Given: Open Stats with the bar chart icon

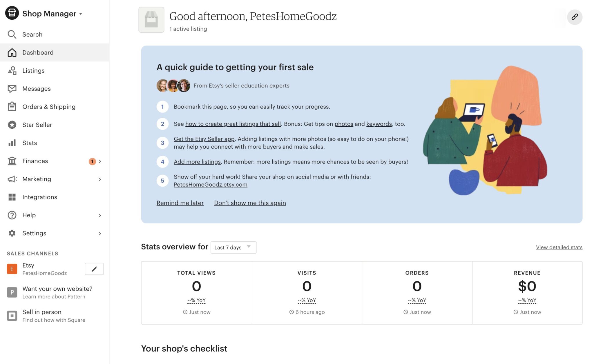Looking at the screenshot, I should coord(12,143).
